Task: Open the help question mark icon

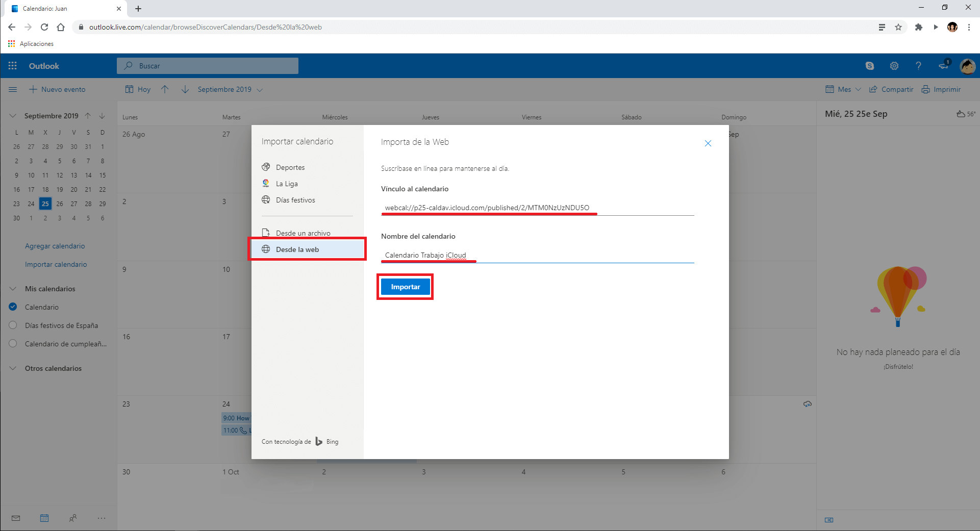Action: click(919, 66)
